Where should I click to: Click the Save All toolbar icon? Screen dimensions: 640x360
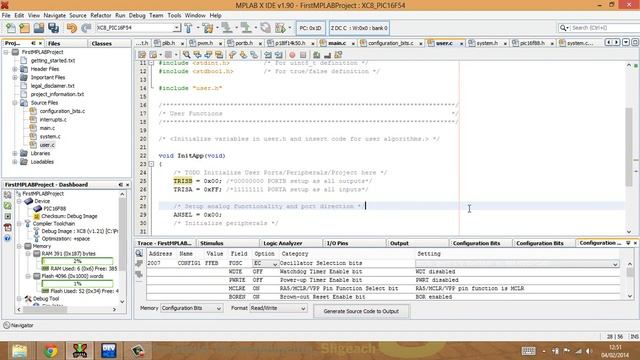click(x=53, y=28)
